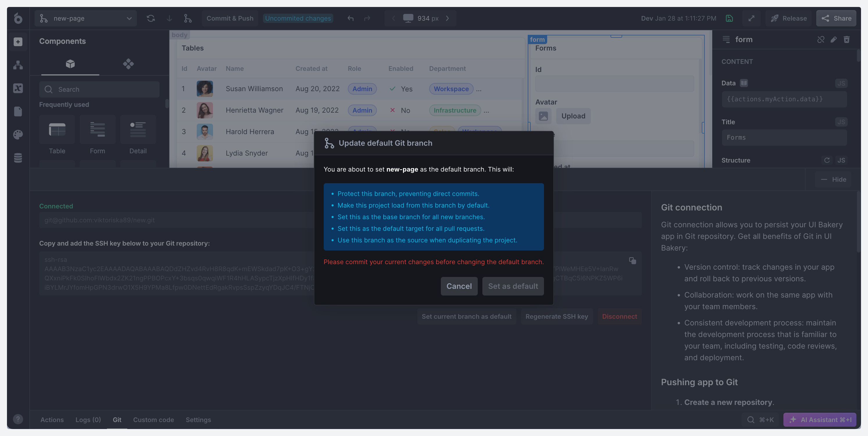Open the bottom Settings tab
The image size is (868, 436).
tap(198, 419)
